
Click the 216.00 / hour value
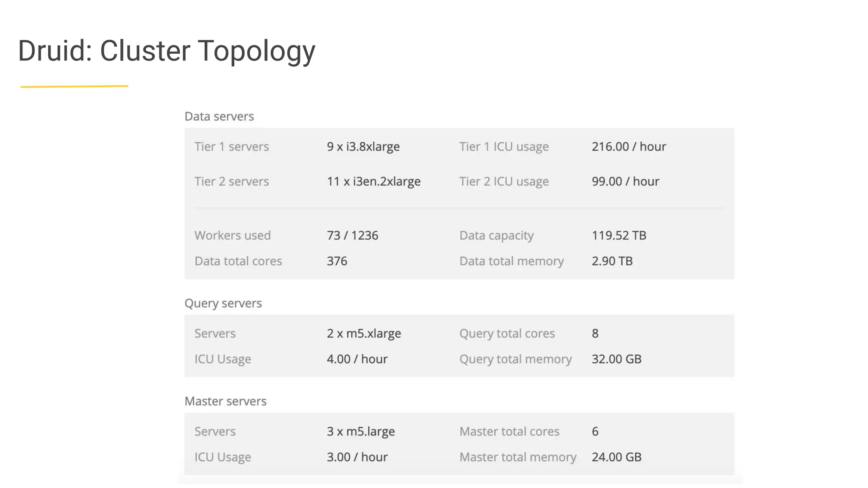(629, 147)
